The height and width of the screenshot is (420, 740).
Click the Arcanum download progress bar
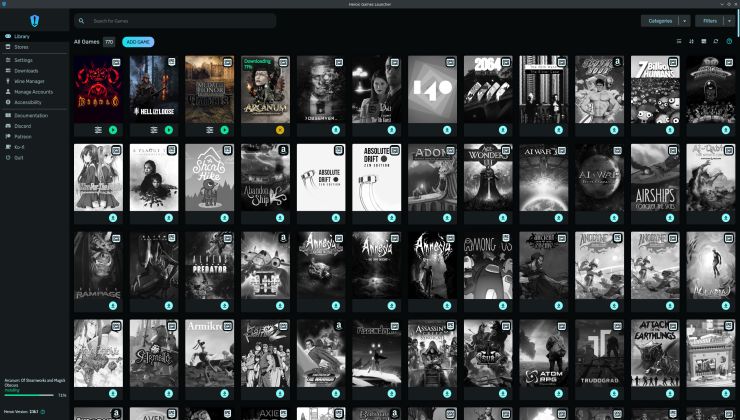(28, 396)
